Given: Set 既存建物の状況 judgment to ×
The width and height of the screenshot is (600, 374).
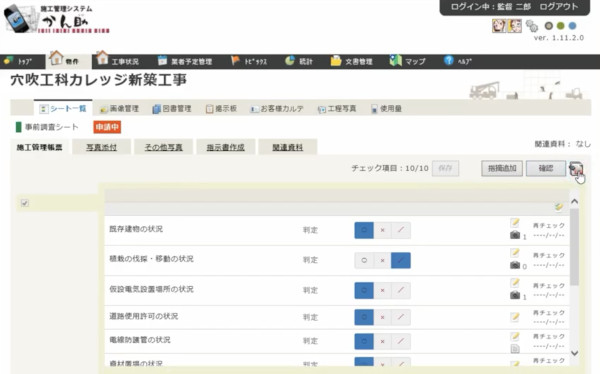Looking at the screenshot, I should 382,230.
